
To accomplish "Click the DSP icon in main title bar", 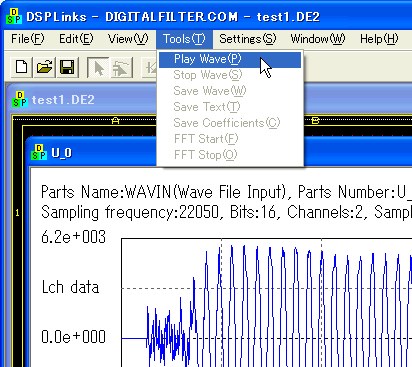I will [14, 17].
